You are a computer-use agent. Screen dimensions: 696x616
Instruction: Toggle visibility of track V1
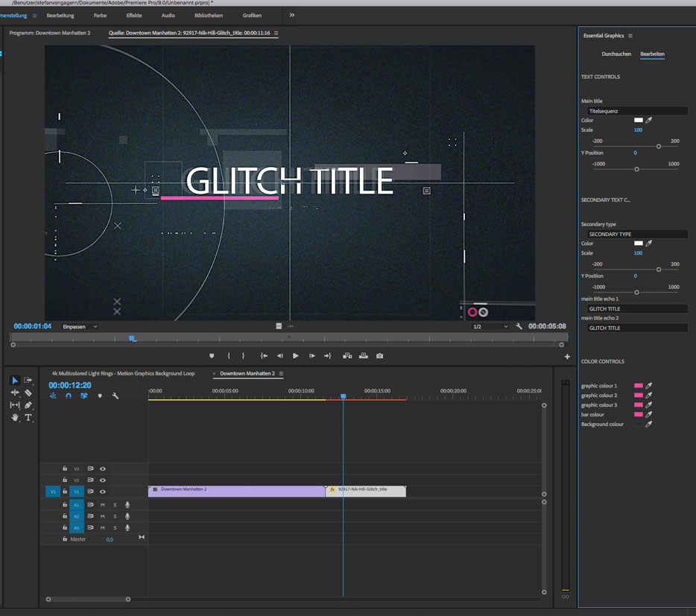point(103,492)
